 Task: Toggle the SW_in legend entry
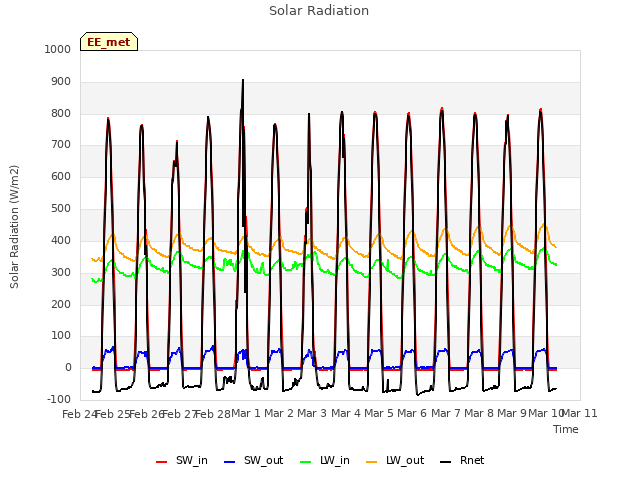point(182,460)
